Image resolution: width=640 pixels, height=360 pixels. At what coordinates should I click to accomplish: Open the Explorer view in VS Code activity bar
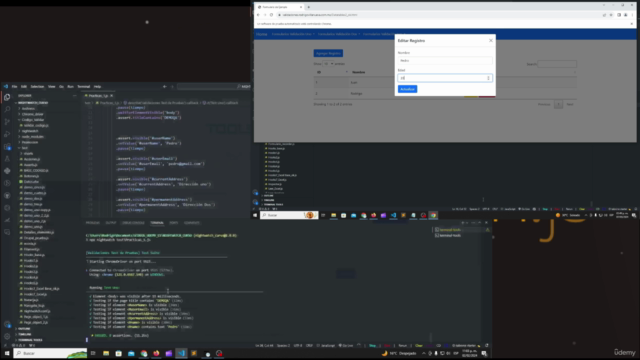[7, 97]
